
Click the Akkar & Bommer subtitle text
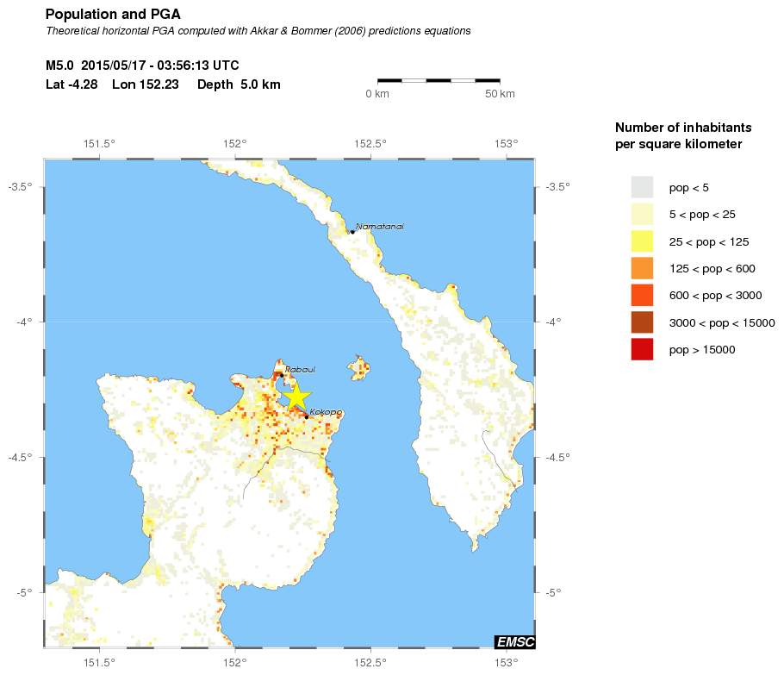click(258, 31)
